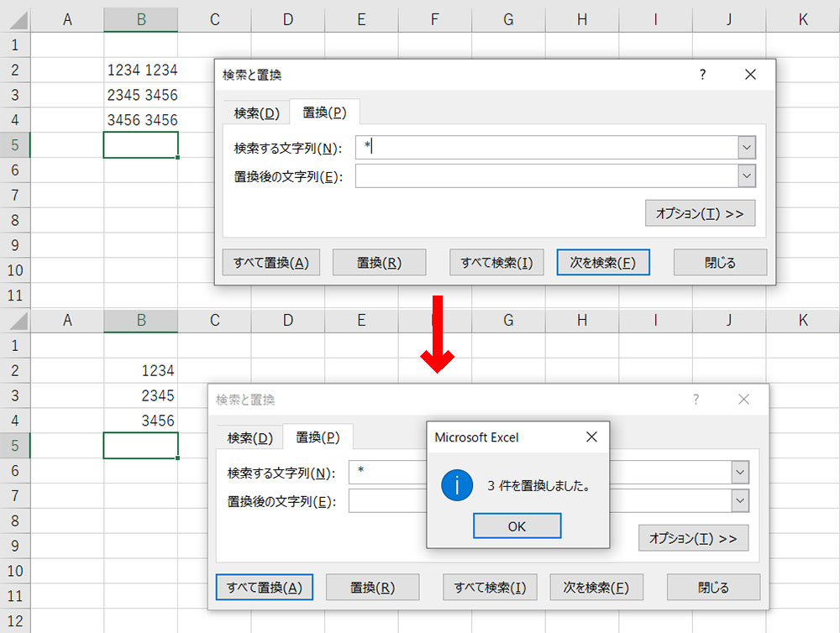
Task: Select cell containing "1234 1234"
Action: coord(141,70)
